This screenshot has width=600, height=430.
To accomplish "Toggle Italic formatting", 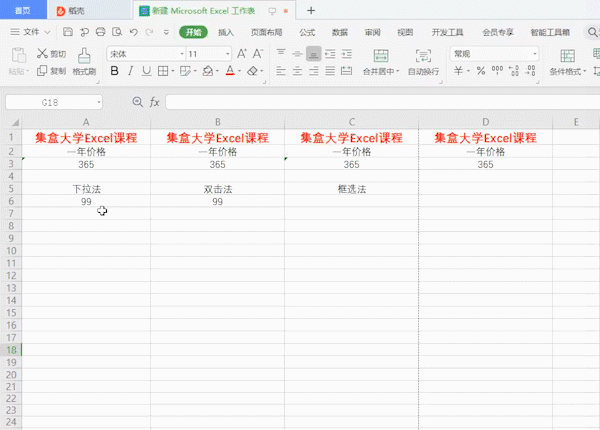I will (130, 71).
